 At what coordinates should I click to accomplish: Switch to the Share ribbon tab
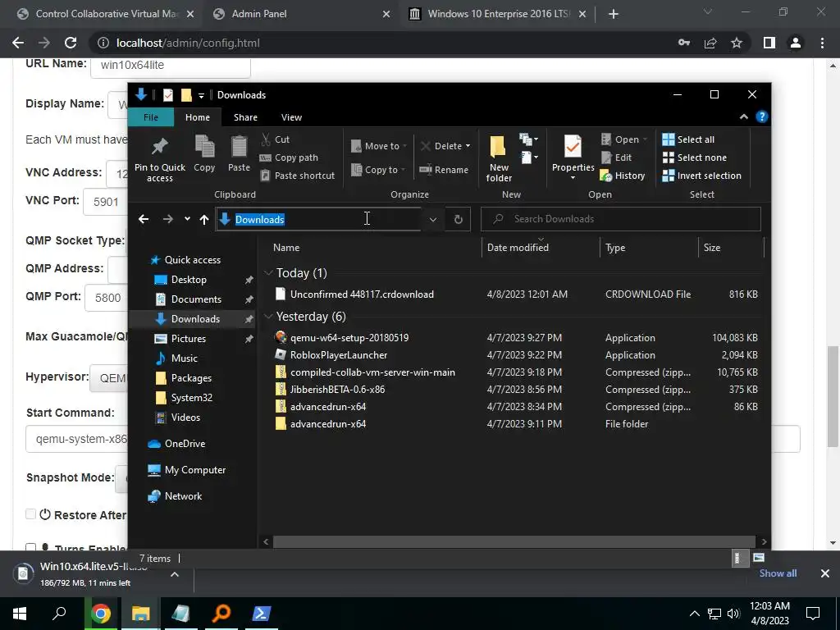245,117
